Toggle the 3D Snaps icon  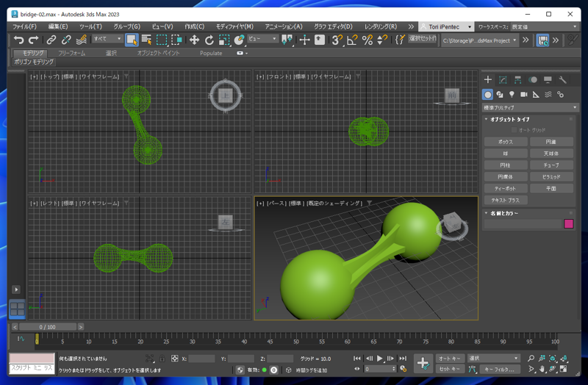click(337, 40)
